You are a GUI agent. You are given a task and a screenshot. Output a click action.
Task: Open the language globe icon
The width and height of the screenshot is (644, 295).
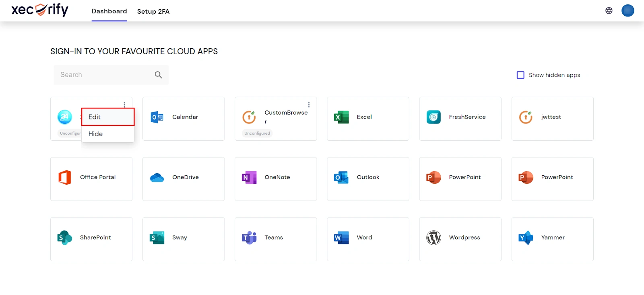[x=609, y=11]
